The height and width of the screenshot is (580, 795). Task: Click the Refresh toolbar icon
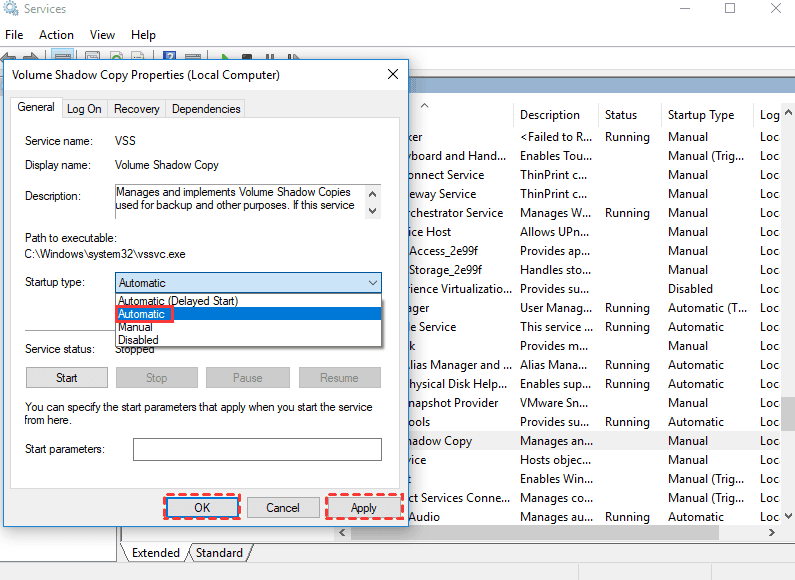[118, 59]
